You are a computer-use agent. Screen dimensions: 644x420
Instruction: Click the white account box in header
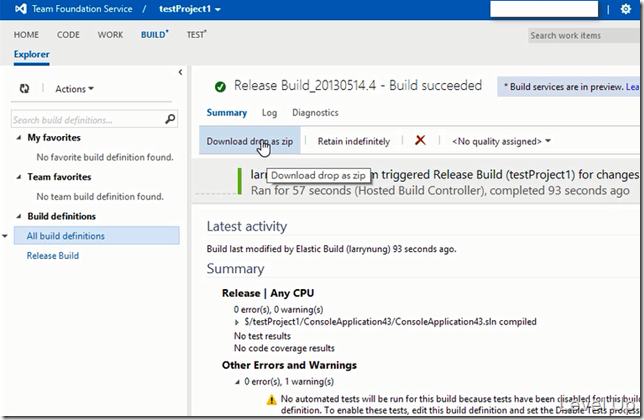(544, 9)
